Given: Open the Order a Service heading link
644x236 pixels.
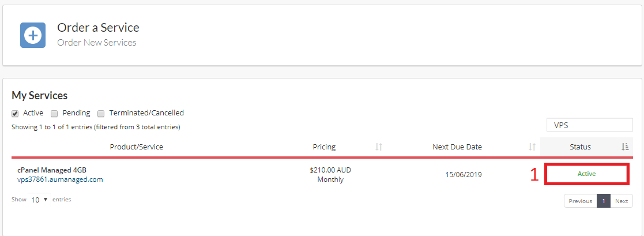Looking at the screenshot, I should pos(98,28).
